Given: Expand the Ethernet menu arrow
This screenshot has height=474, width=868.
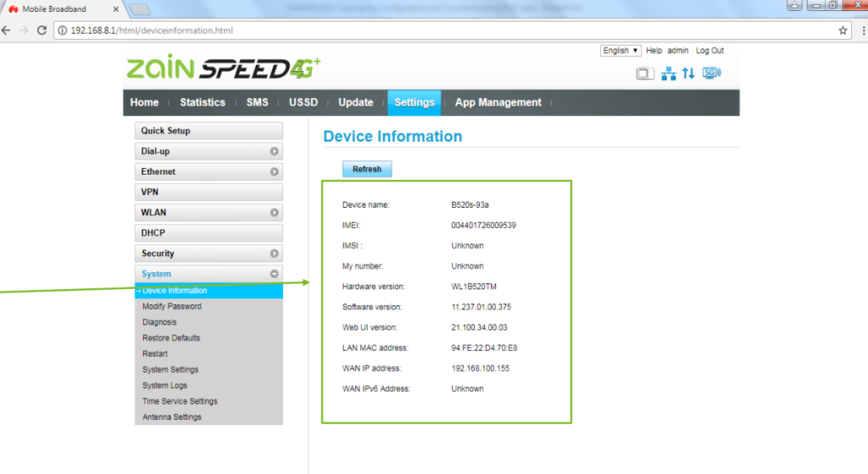Looking at the screenshot, I should point(274,171).
